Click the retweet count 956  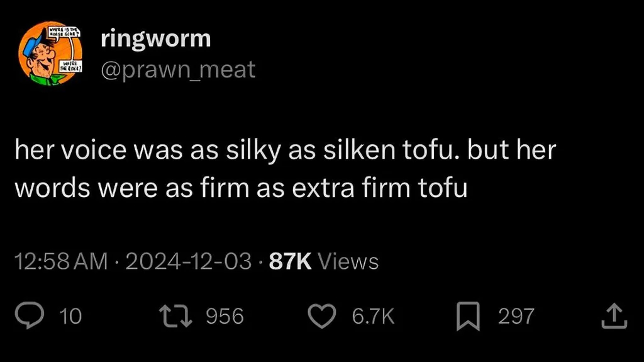(x=225, y=316)
